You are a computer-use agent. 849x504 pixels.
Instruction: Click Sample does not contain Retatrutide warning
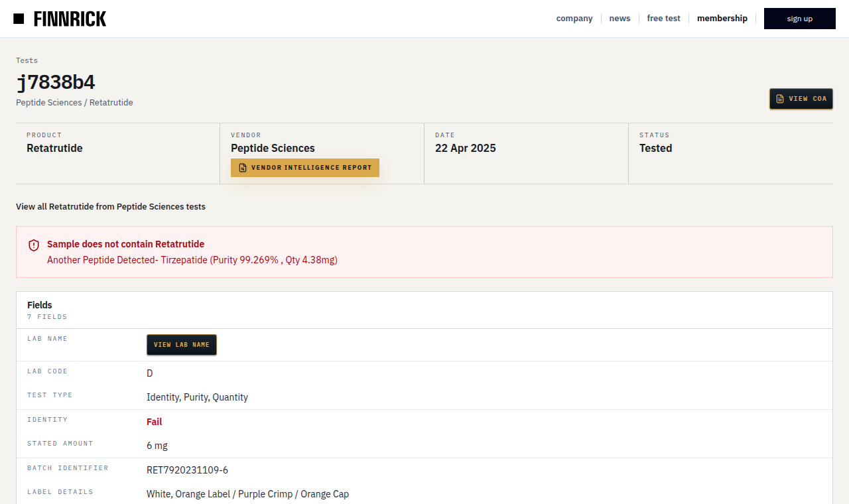126,244
